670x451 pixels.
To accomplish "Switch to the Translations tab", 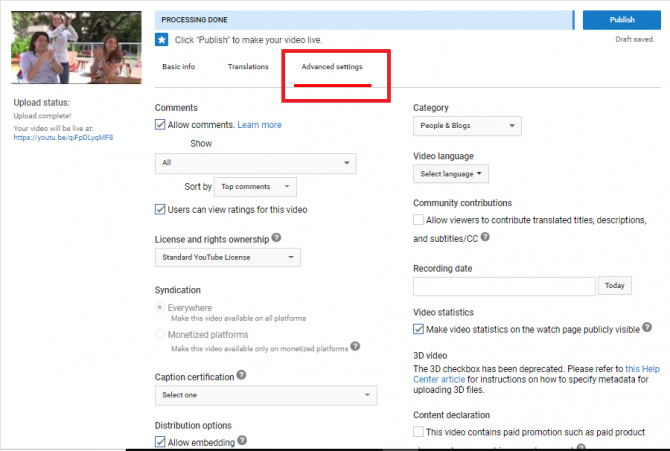I will coord(248,67).
